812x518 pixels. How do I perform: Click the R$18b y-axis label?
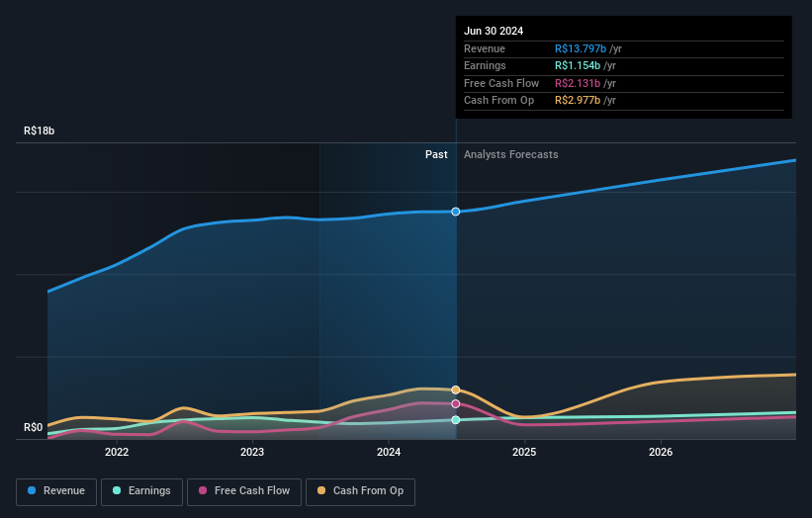39,130
